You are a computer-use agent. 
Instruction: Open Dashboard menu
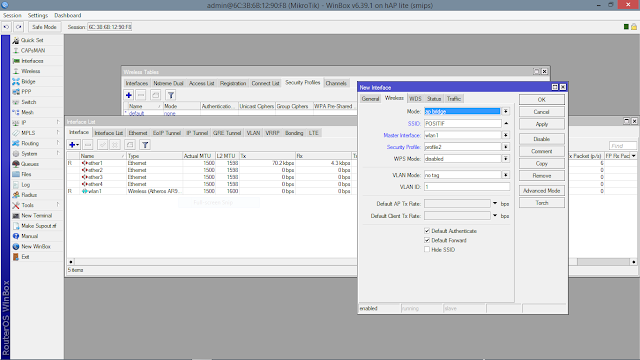68,15
